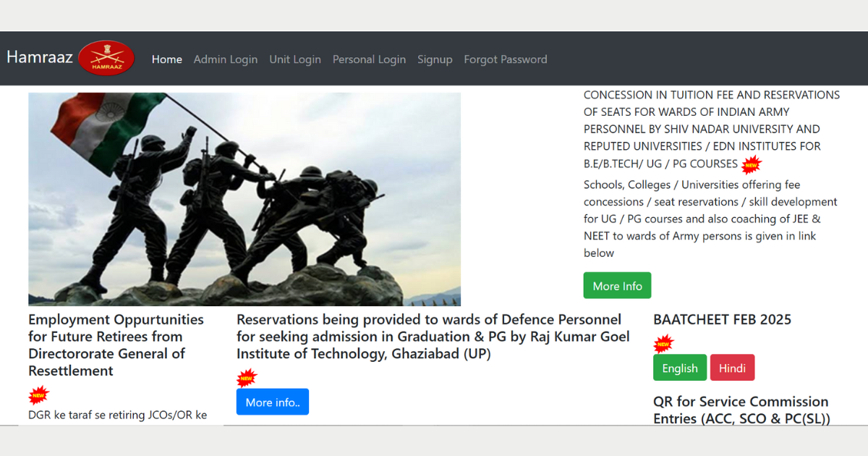Click the blue More info.. button

point(273,402)
